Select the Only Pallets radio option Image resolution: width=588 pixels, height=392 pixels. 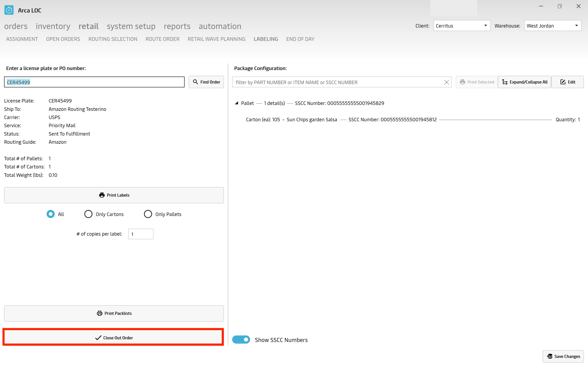[x=148, y=214]
